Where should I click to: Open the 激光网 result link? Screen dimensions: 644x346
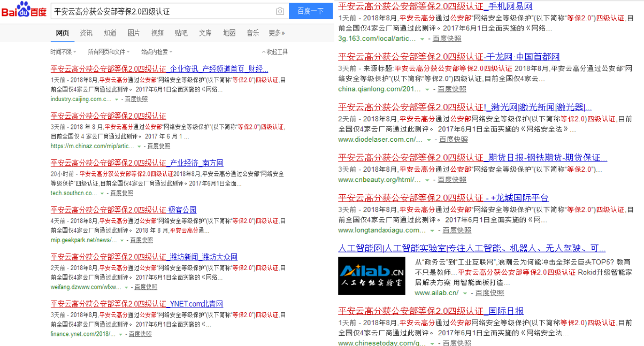tap(465, 107)
